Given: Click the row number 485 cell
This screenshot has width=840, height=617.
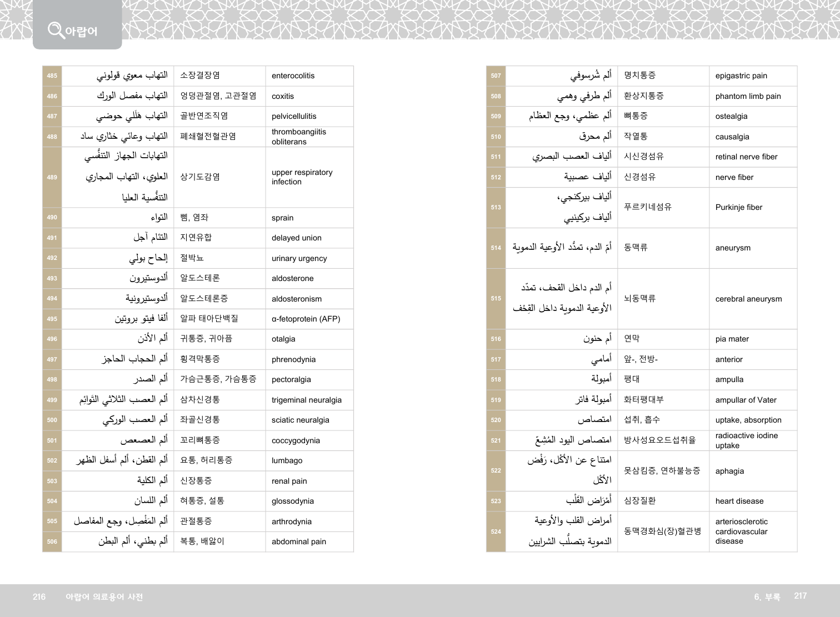Looking at the screenshot, I should point(52,76).
